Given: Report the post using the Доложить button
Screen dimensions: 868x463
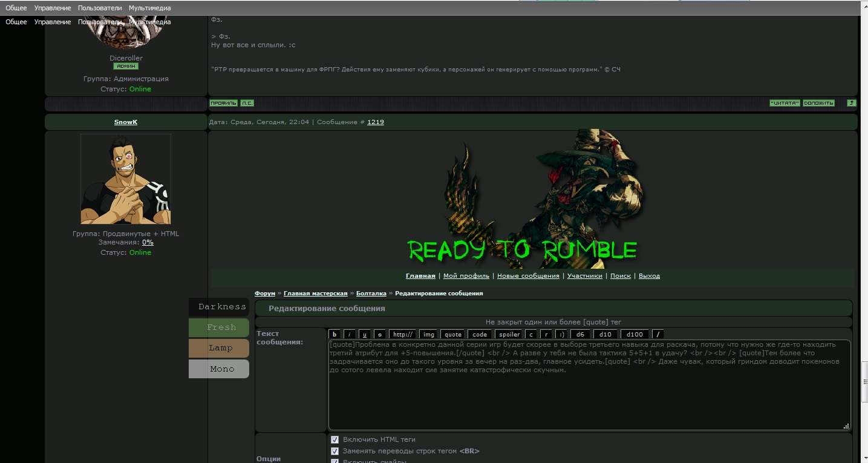Looking at the screenshot, I should 818,103.
